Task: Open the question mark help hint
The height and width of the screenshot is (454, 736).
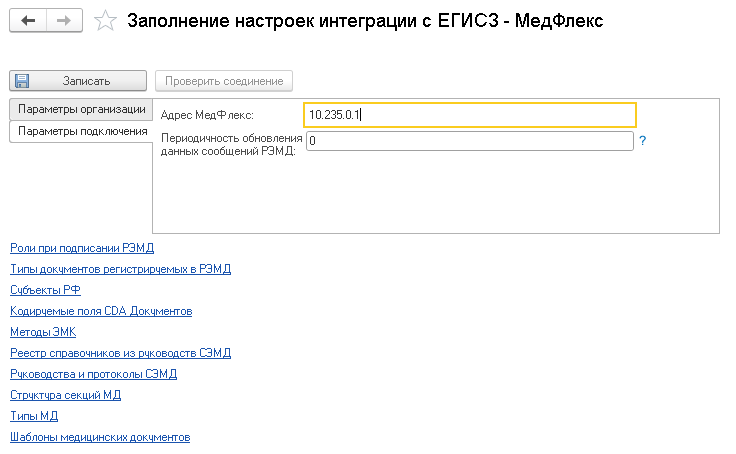Action: (643, 141)
